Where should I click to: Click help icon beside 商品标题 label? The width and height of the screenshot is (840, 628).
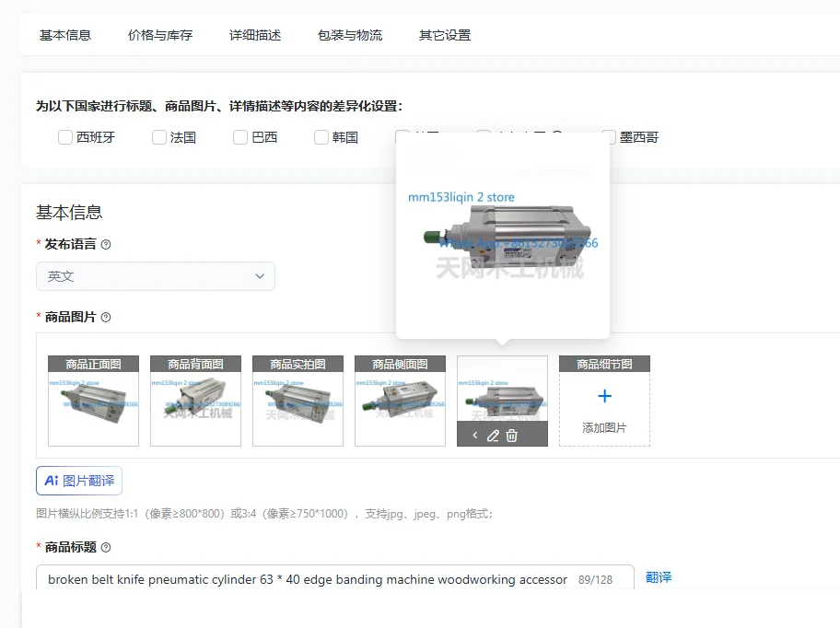tap(106, 548)
